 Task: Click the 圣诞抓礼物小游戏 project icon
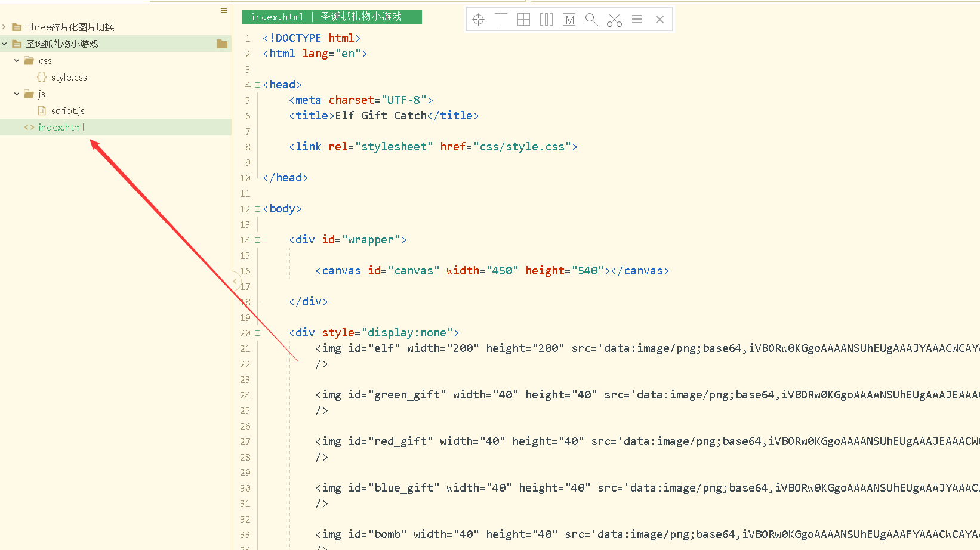(x=17, y=44)
